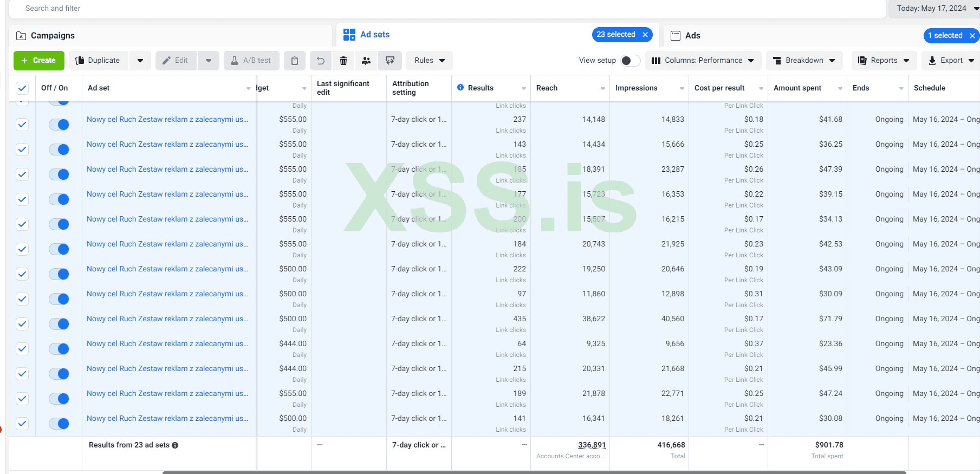Viewport: 980px width, 474px height.
Task: Open the Export menu button
Action: click(951, 61)
